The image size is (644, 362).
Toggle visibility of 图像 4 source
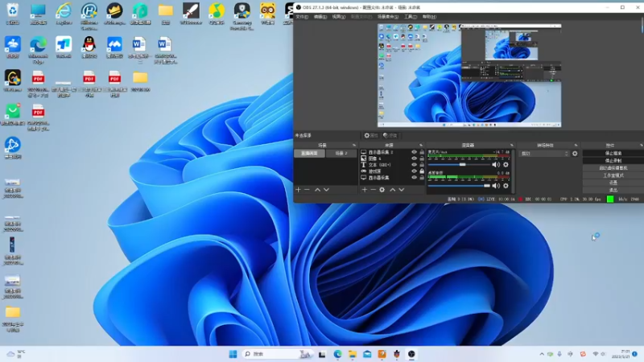(414, 158)
